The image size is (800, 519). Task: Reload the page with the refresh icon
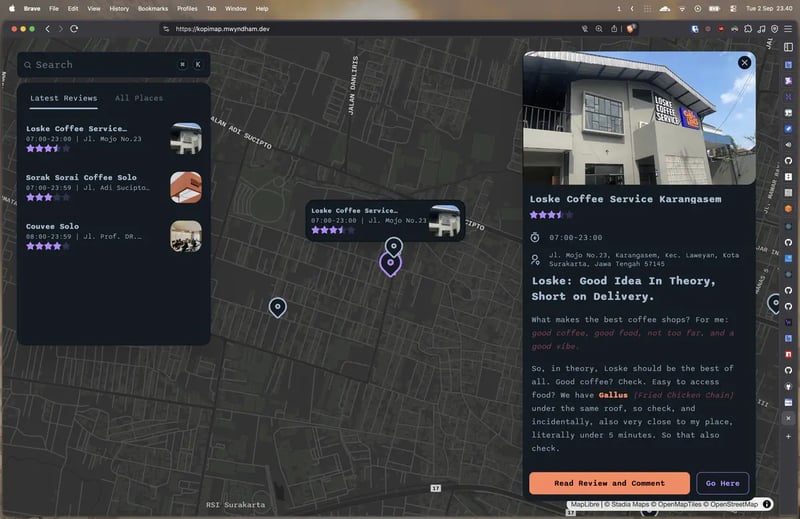[x=74, y=29]
